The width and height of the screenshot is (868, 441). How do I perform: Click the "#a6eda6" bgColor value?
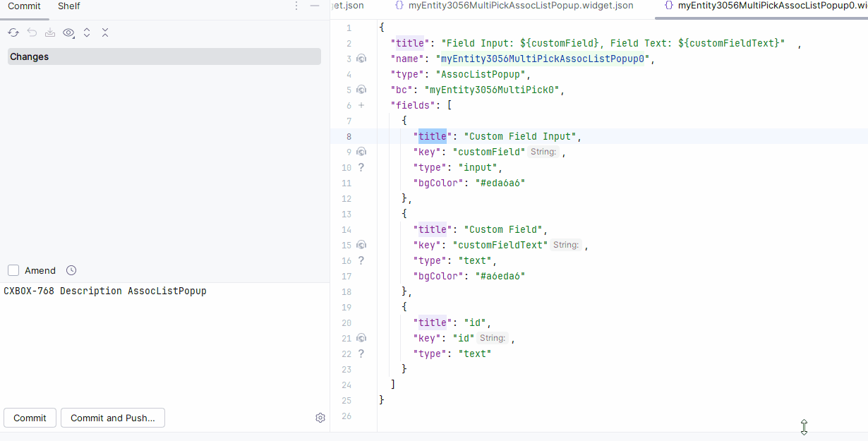coord(500,276)
